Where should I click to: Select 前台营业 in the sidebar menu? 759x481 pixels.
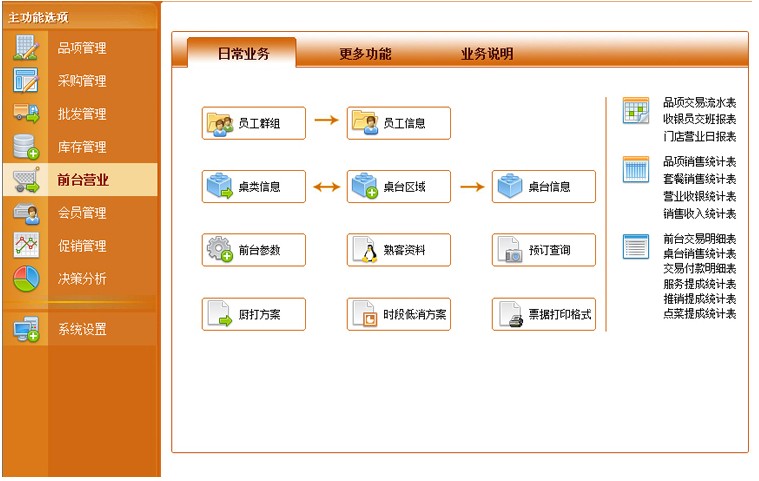[x=80, y=180]
